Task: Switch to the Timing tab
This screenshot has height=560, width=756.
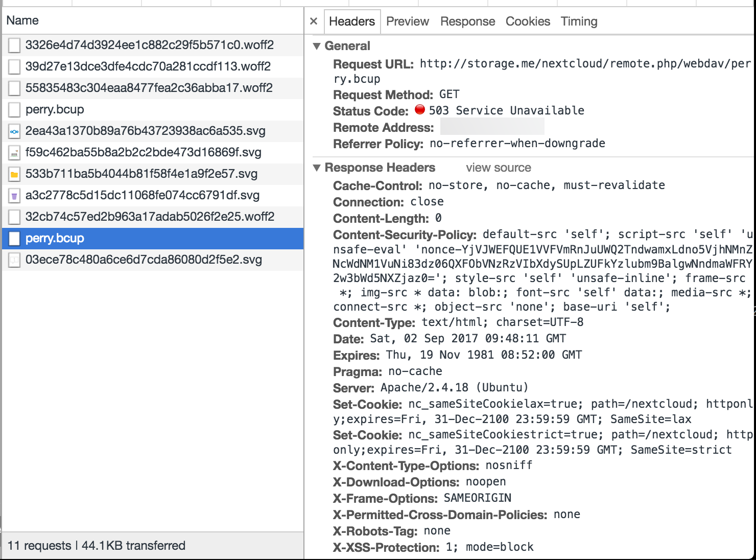Action: [x=578, y=21]
